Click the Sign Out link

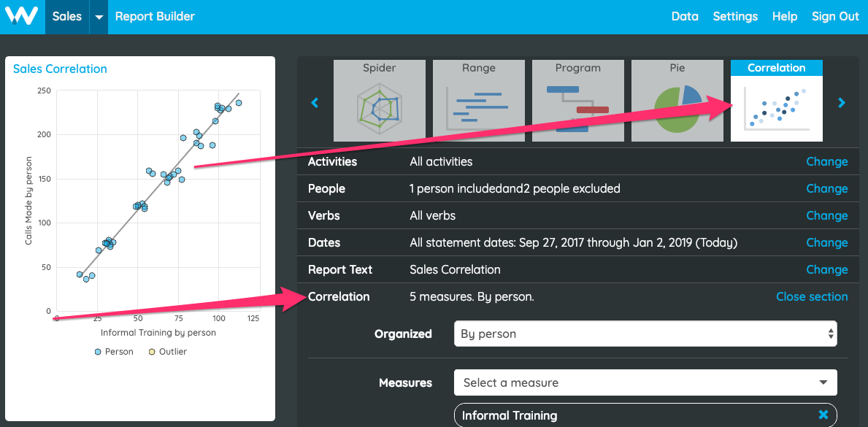pos(835,16)
